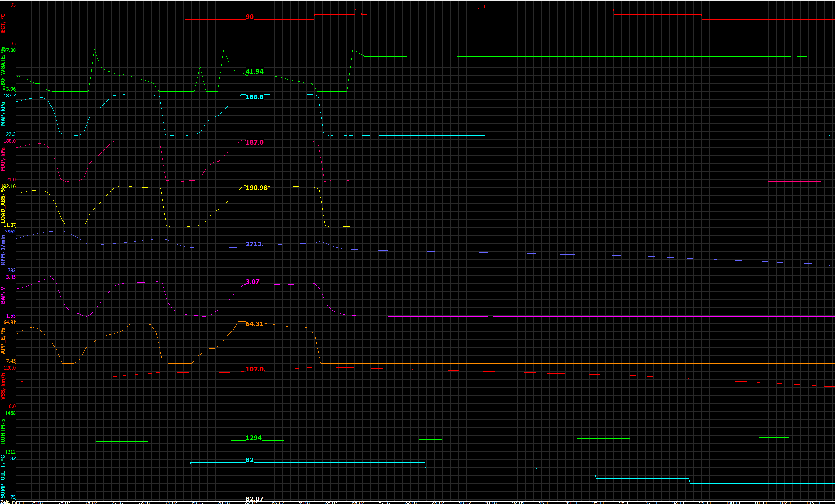Click the orange 64.31 pedal cursor value
835x504 pixels.
(254, 324)
